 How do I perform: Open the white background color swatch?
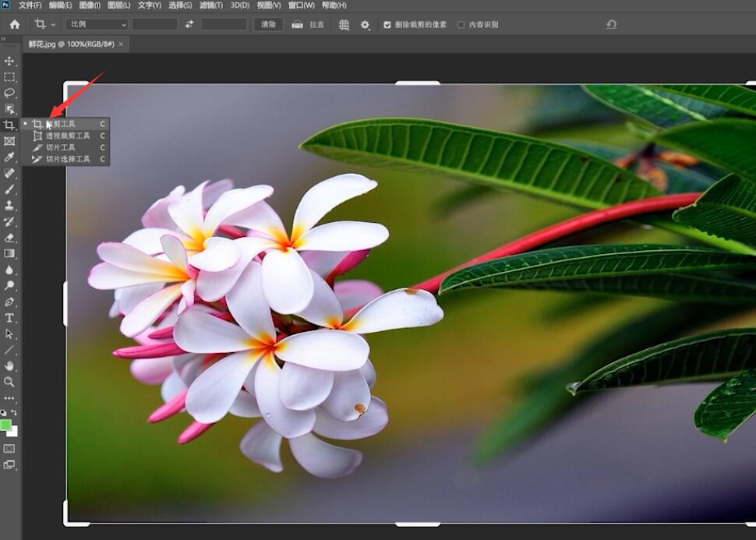14,433
